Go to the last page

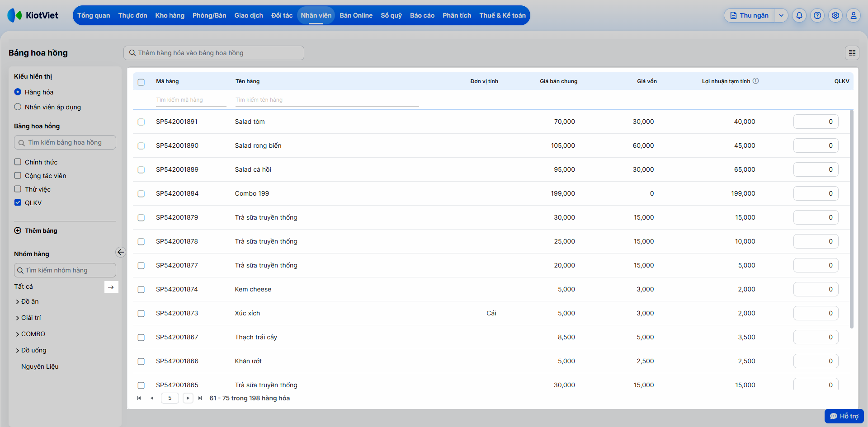tap(200, 398)
